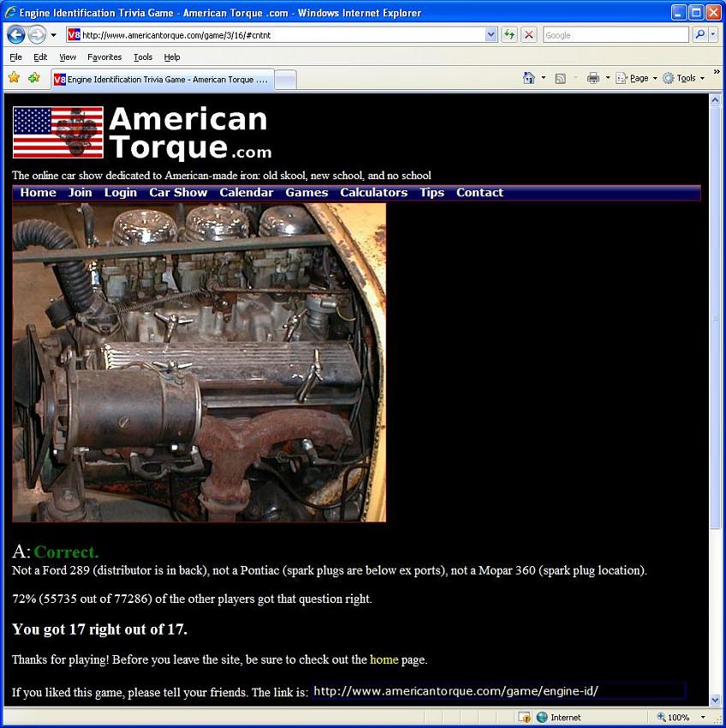
Task: Open the View menu
Action: [x=68, y=57]
